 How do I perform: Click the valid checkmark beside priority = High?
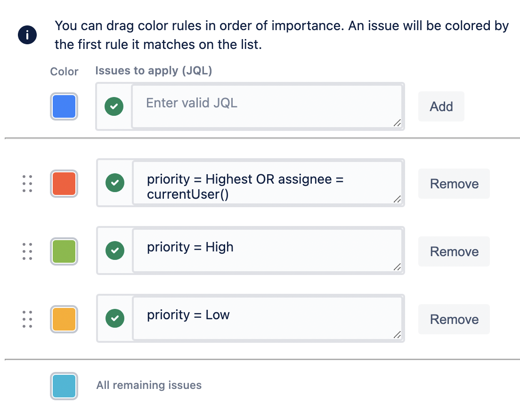pos(115,251)
